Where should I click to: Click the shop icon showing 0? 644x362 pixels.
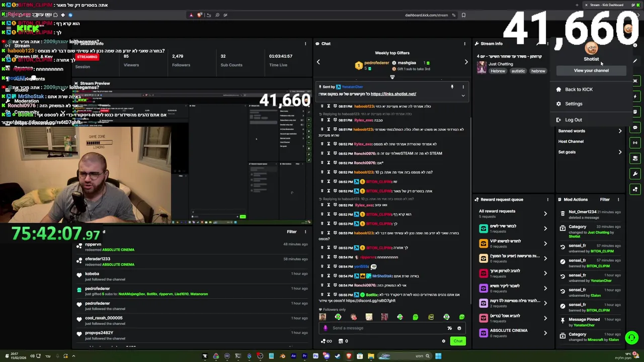[343, 341]
